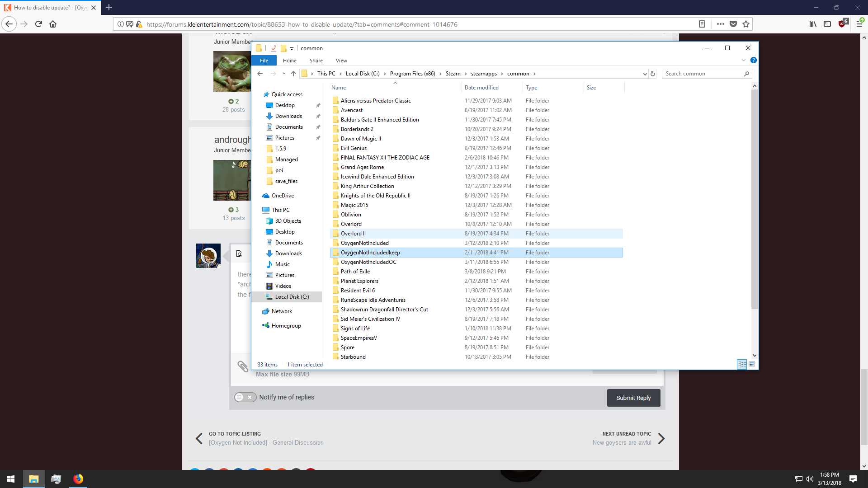This screenshot has height=488, width=868.
Task: Click Firefox reload page button
Action: click(38, 24)
